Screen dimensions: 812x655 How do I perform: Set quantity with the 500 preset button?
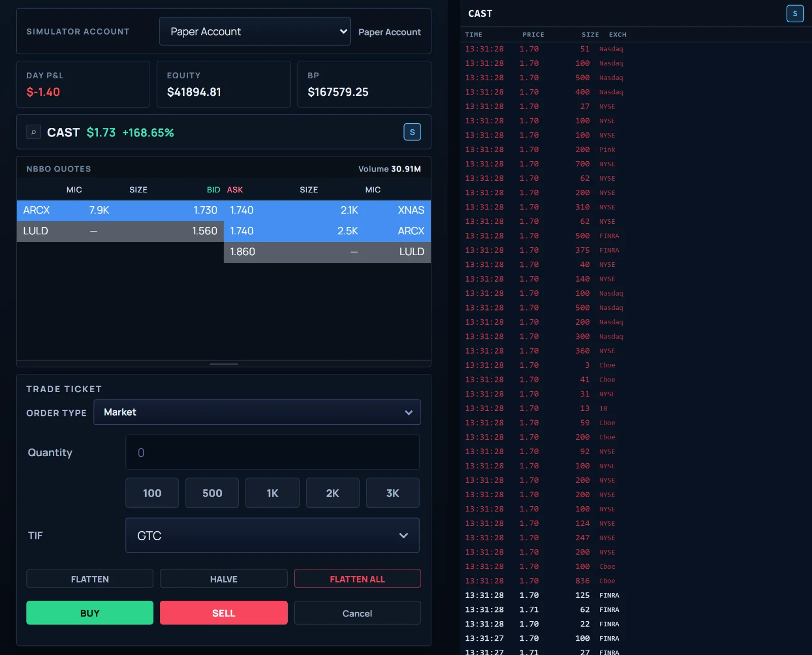click(212, 493)
